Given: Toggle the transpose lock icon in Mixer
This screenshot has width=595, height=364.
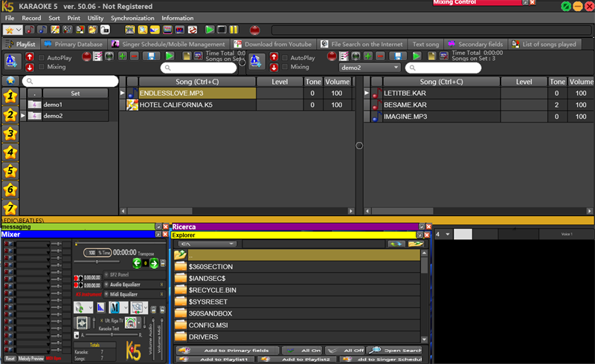Looking at the screenshot, I should pos(163,263).
